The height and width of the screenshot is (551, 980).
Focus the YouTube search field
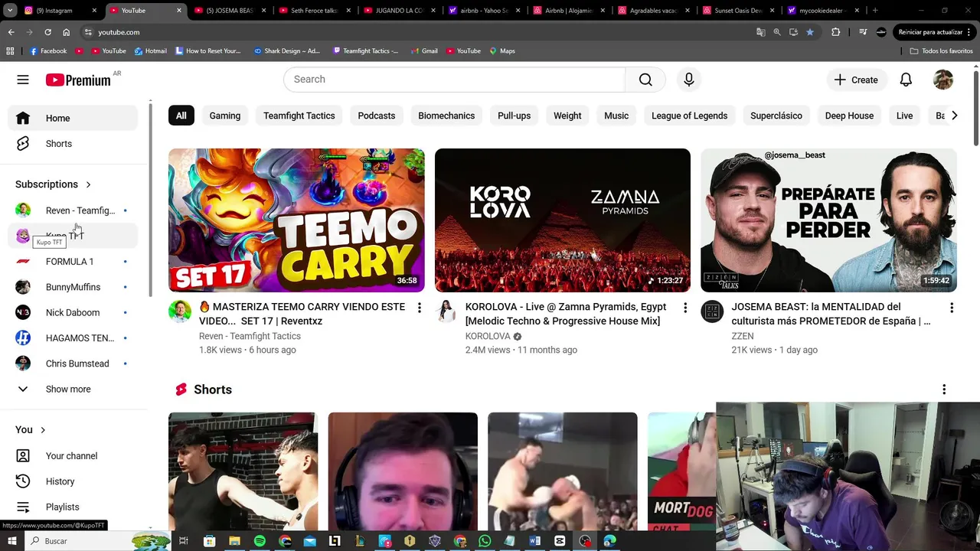[455, 80]
